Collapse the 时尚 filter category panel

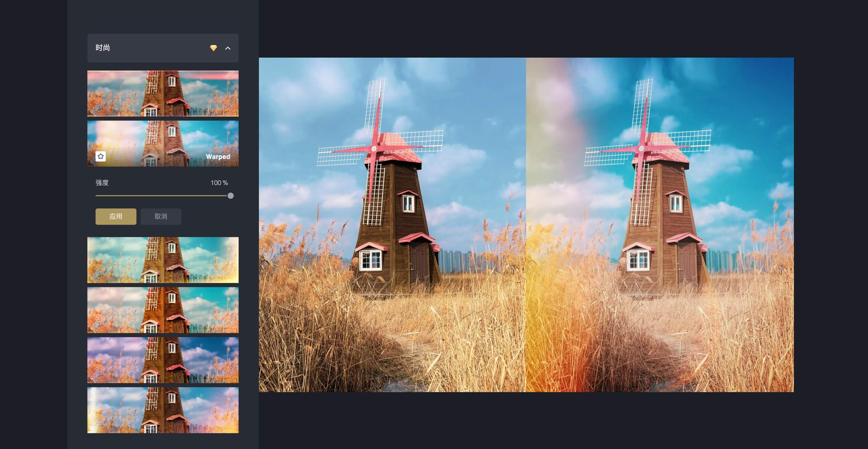[x=229, y=48]
